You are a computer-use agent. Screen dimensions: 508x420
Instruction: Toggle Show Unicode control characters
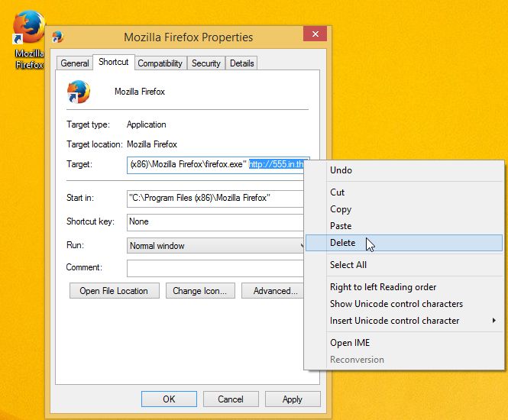click(404, 304)
